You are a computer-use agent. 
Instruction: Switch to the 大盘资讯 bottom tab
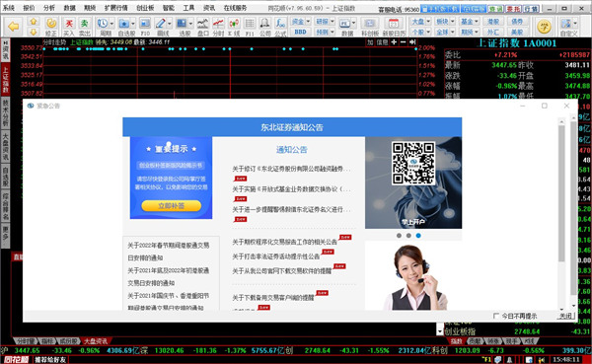(95, 341)
